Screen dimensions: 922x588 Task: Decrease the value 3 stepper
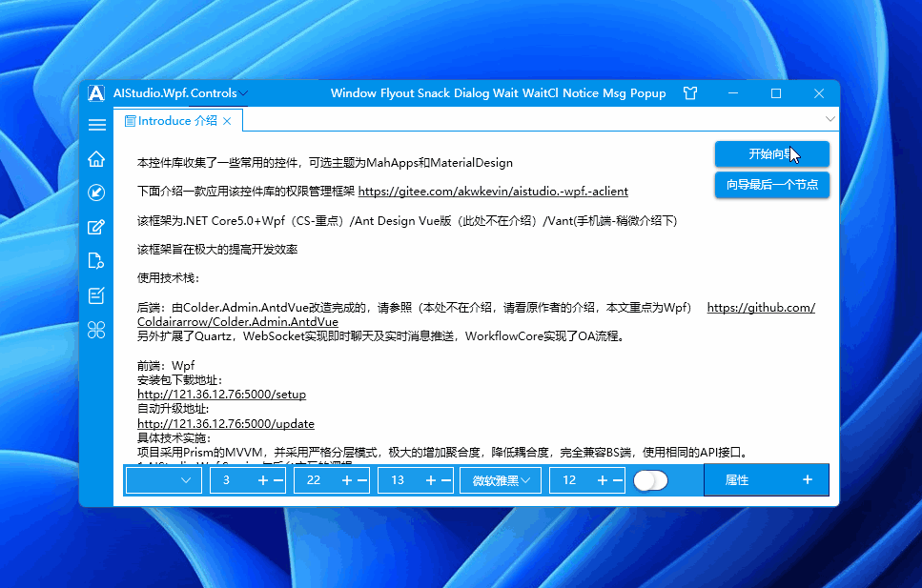pos(278,480)
